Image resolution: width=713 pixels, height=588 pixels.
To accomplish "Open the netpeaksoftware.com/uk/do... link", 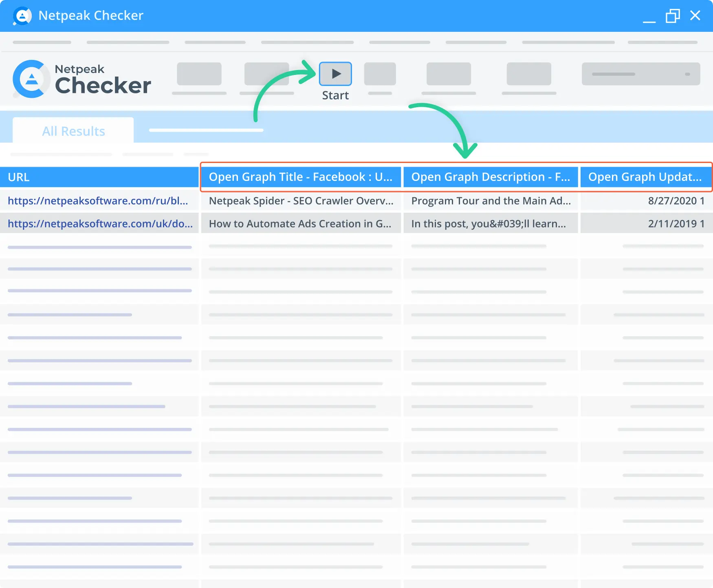I will pos(100,223).
